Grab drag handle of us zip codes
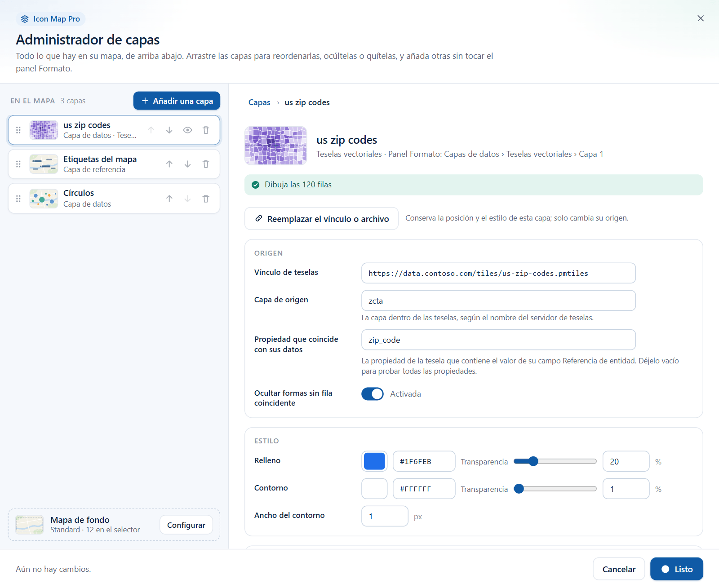Screen dimensions: 719x588 pyautogui.click(x=18, y=130)
